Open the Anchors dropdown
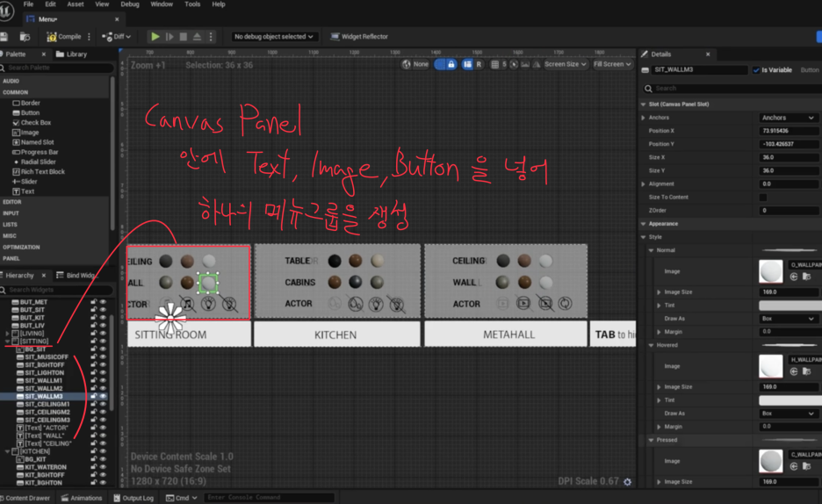822x504 pixels. [x=788, y=118]
